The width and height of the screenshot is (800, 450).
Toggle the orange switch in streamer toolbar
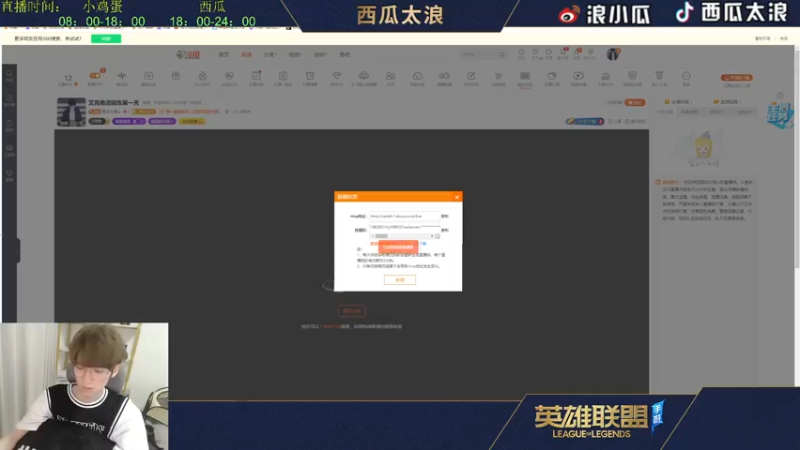pyautogui.click(x=95, y=77)
